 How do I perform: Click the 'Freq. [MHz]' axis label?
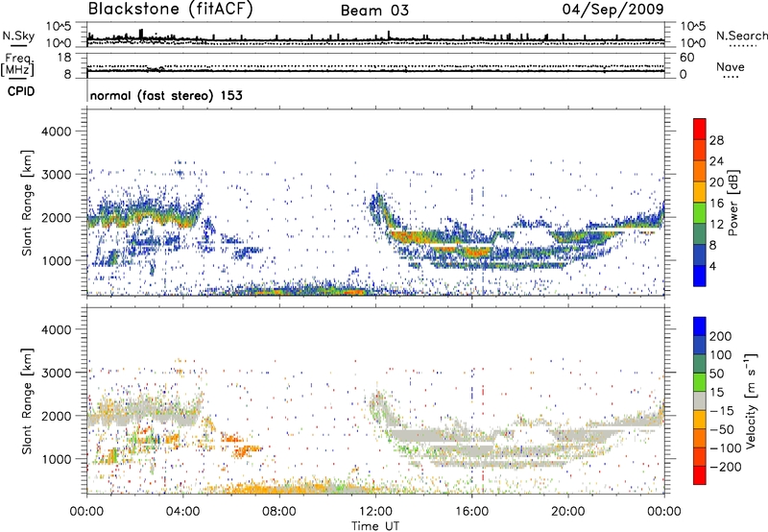tap(18, 64)
